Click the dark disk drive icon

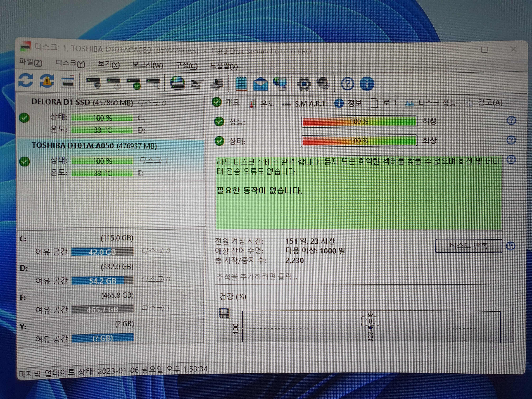pos(217,84)
